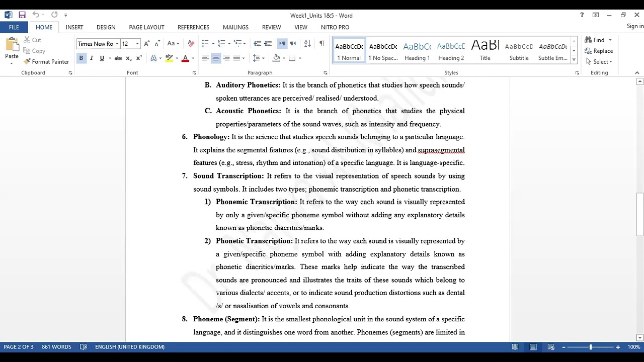The height and width of the screenshot is (362, 644).
Task: Toggle show paragraph marks
Action: (x=321, y=44)
